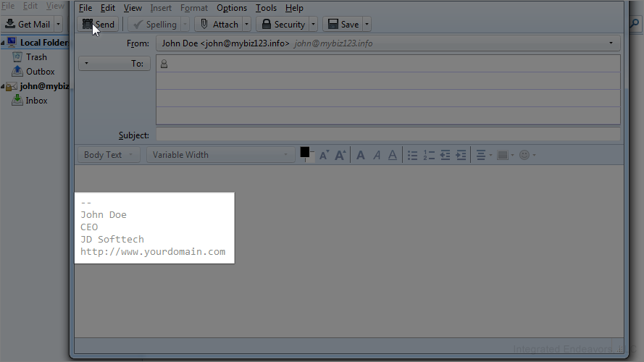Screen dimensions: 644x362
Task: Click the contact icon in To field
Action: pos(164,64)
